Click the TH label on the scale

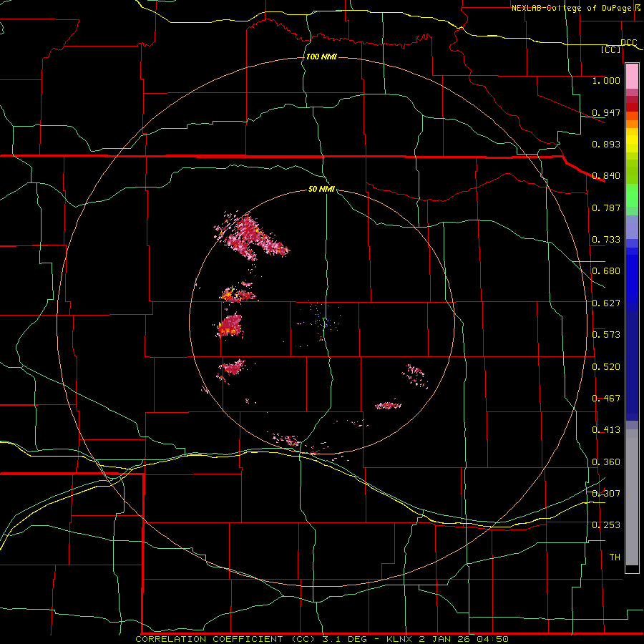click(615, 557)
